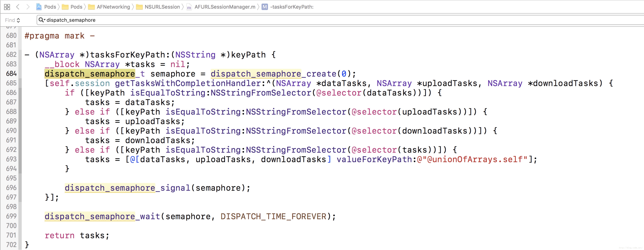644x250 pixels.
Task: Click dispatch_semaphore_signal on line 696
Action: coord(128,188)
